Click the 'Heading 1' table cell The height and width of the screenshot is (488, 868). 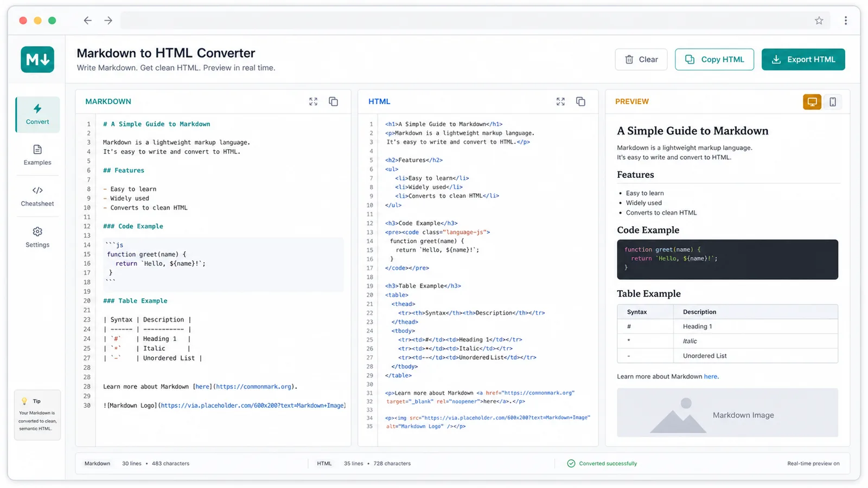click(698, 326)
